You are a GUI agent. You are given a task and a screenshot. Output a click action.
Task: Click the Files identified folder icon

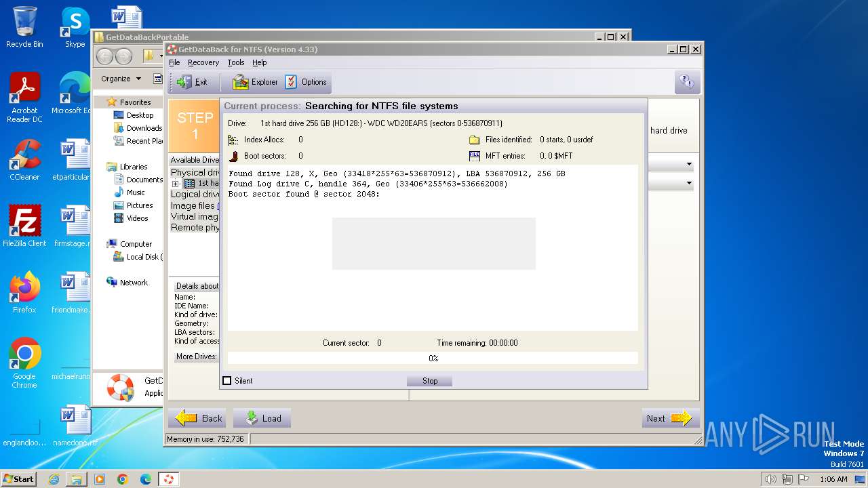pos(474,140)
